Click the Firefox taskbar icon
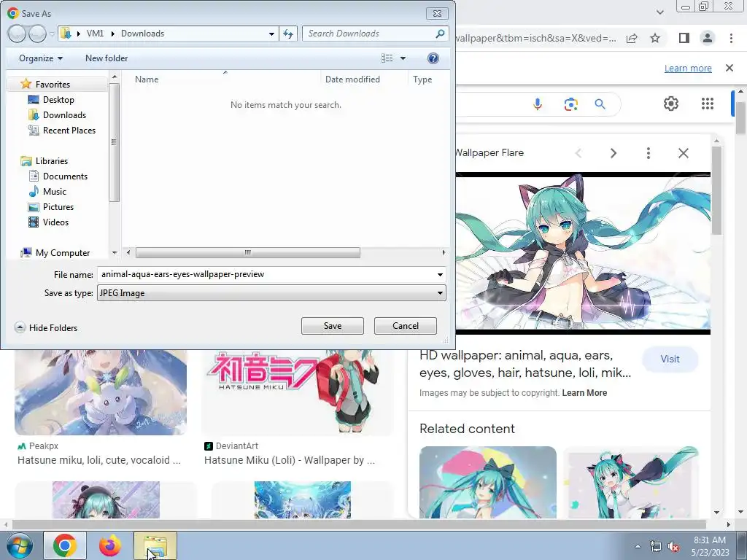 (x=110, y=545)
